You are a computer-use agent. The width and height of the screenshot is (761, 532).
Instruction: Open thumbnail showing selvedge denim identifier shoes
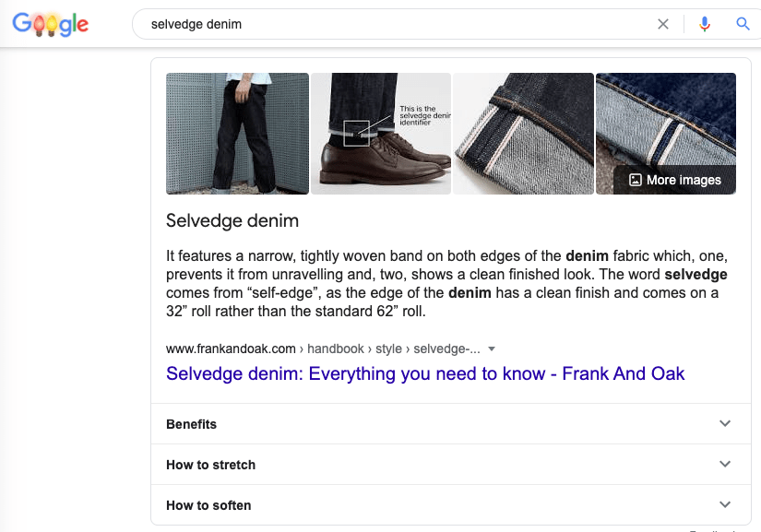[381, 134]
